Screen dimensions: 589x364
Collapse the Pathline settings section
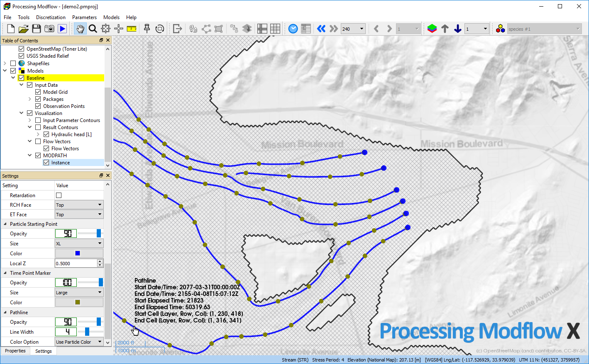point(5,313)
